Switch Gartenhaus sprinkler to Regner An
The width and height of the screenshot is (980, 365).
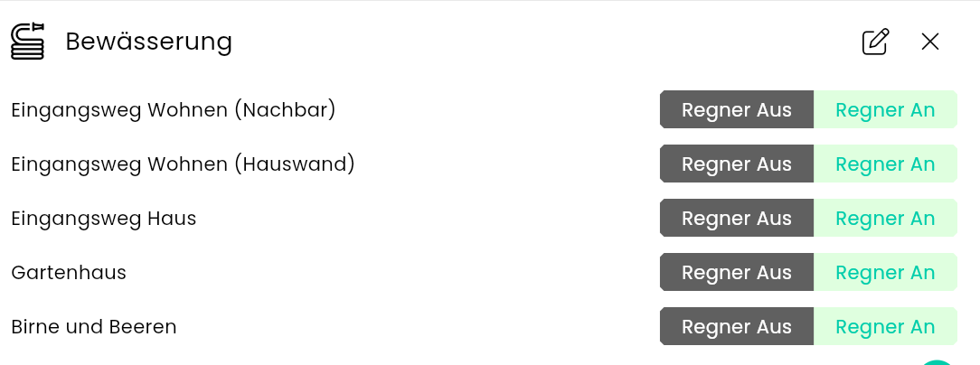click(x=885, y=273)
